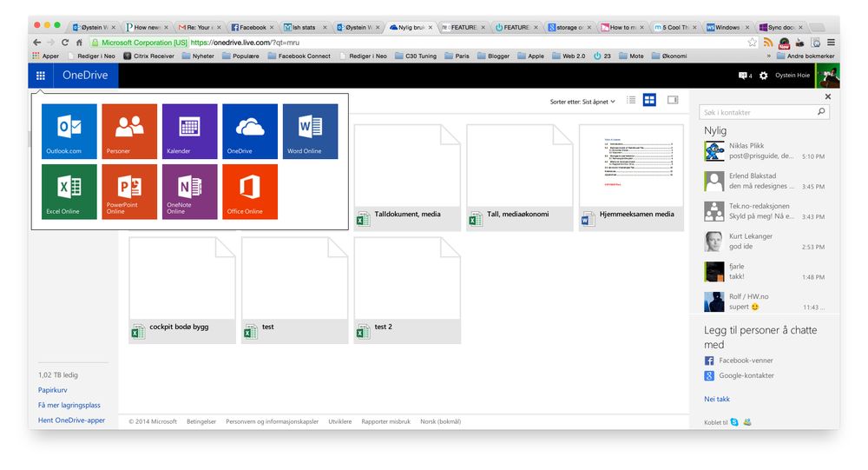Click the OneDrive header title
868x470 pixels.
point(85,76)
